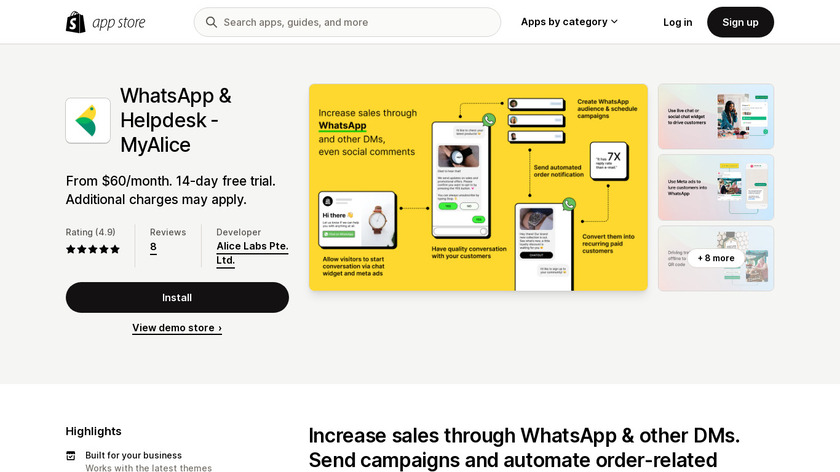Click the Shopify bag logo icon

point(76,22)
